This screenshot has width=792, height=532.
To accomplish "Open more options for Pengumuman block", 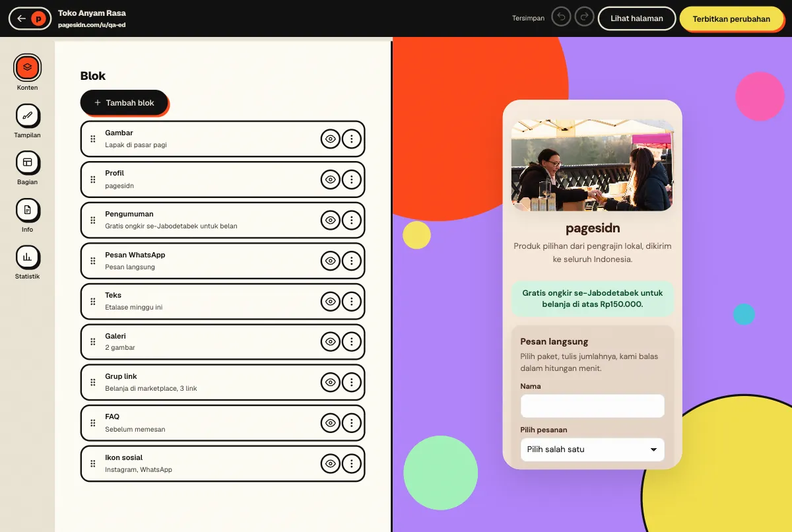I will pyautogui.click(x=352, y=220).
